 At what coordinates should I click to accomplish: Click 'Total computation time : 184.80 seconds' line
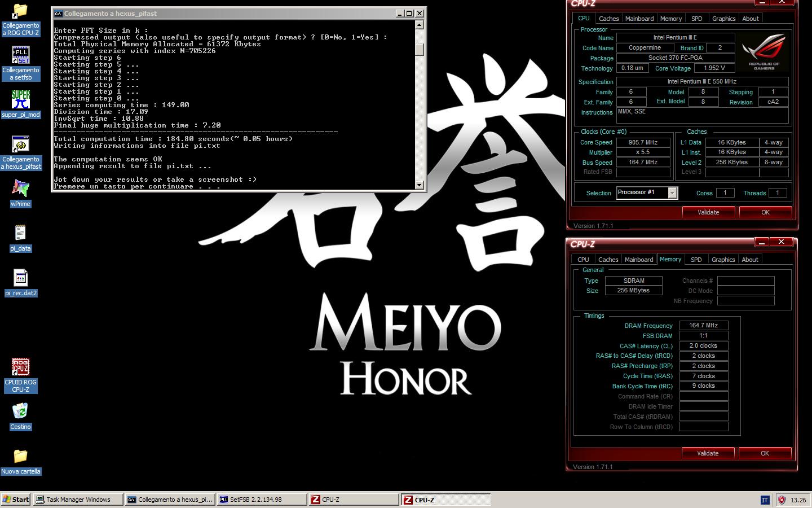[173, 139]
